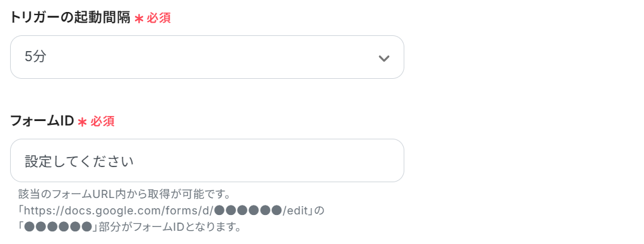The image size is (644, 244).
Task: Click the empty middle of the 5分 dropdown box
Action: [207, 57]
